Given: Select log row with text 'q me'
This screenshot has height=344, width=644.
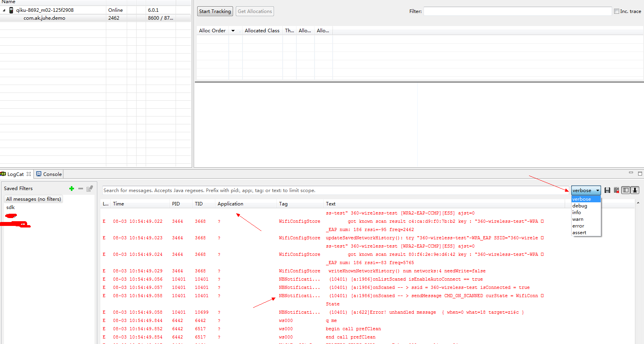Looking at the screenshot, I should 333,321.
